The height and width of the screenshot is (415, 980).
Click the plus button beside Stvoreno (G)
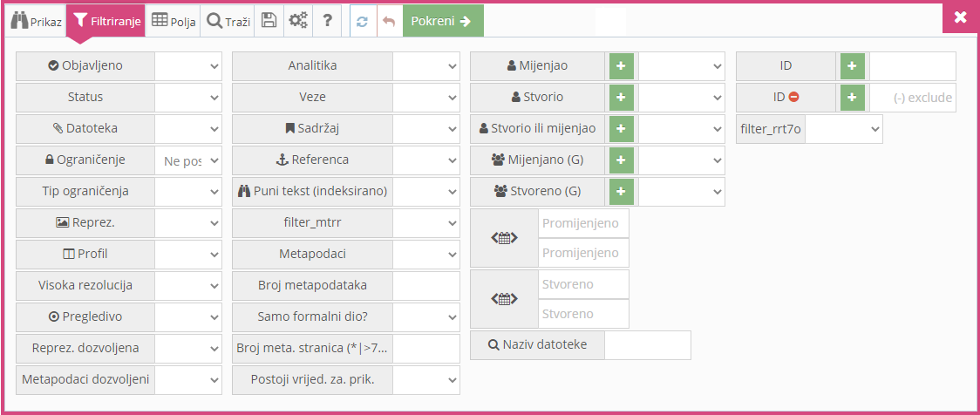click(621, 191)
